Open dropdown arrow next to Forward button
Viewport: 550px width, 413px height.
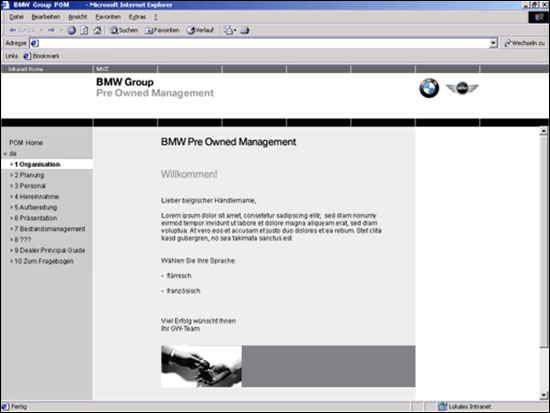[61, 30]
